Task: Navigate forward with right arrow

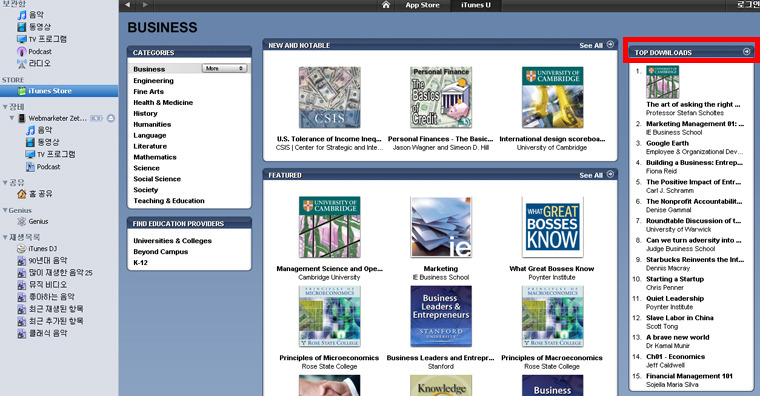Action: (145, 5)
